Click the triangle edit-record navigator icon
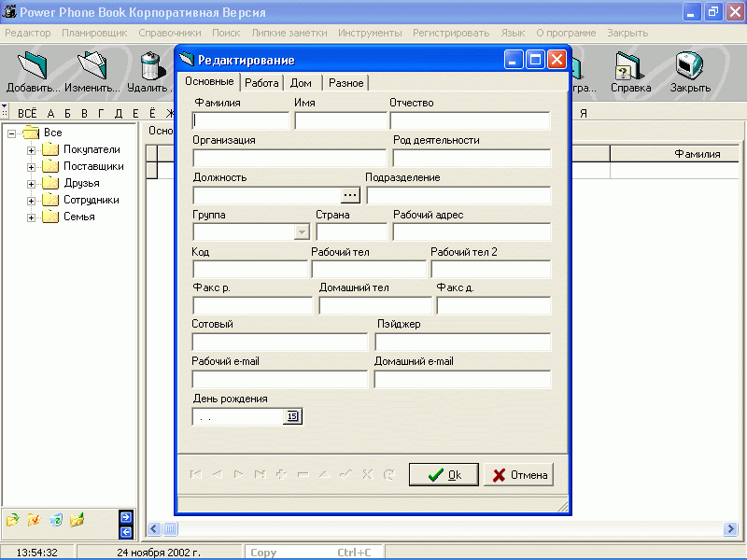The height and width of the screenshot is (560, 747). [x=324, y=474]
